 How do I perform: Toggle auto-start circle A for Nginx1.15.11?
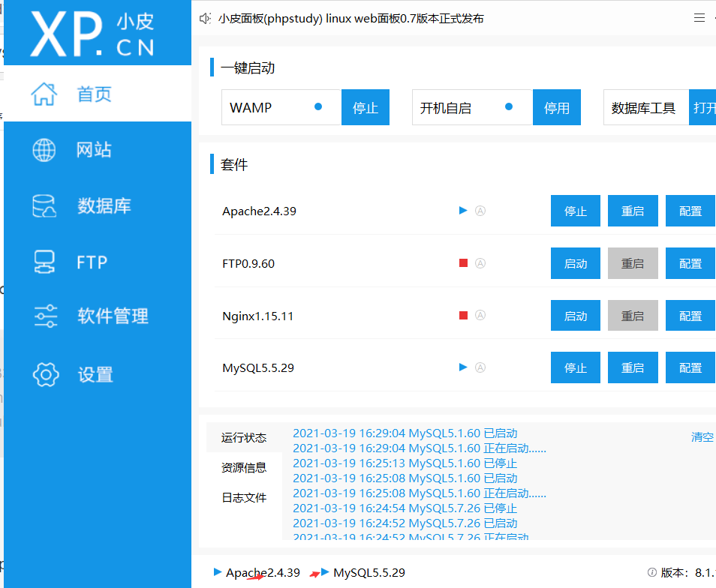coord(480,316)
